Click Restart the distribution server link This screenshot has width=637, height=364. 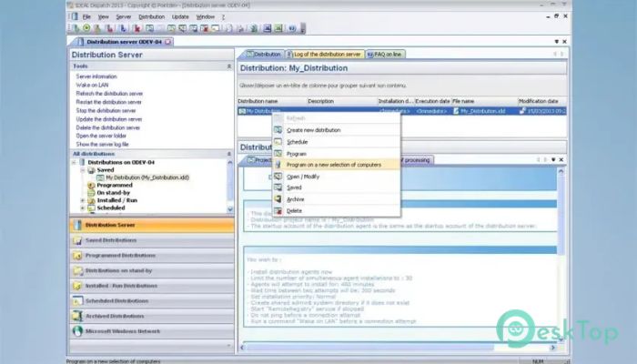109,102
